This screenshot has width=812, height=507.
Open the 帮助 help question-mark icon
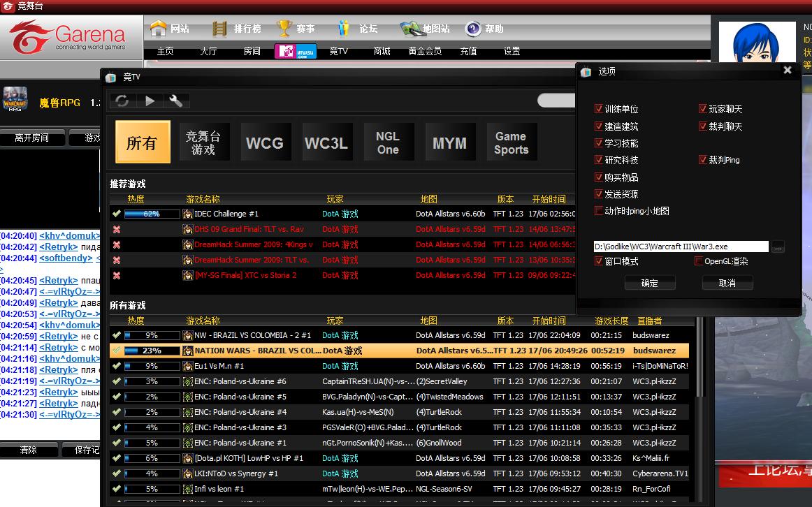[473, 29]
